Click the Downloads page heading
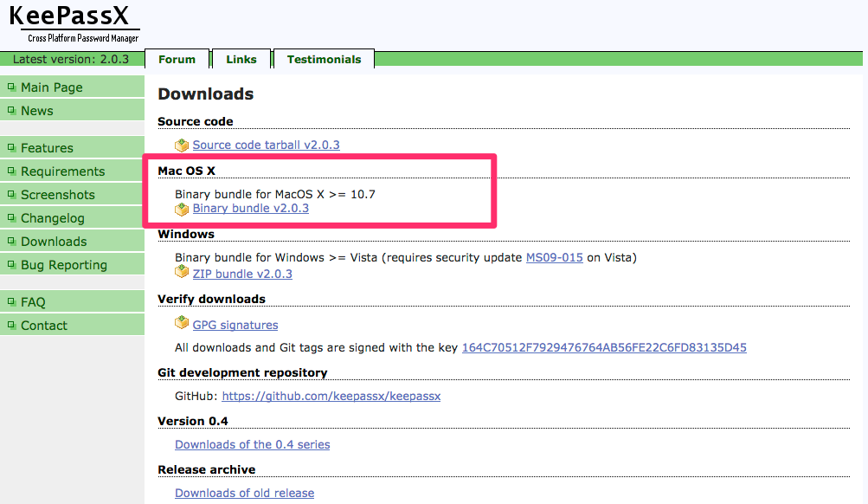Viewport: 868px width, 504px height. tap(205, 94)
